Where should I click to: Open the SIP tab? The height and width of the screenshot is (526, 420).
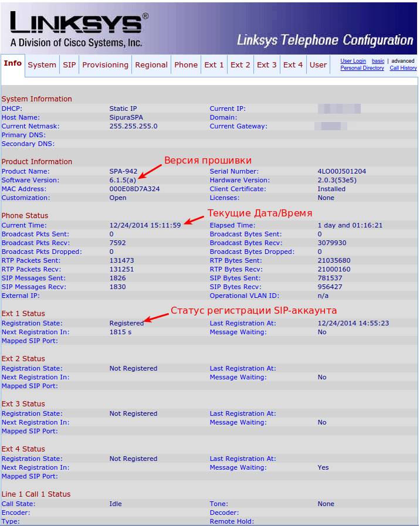(69, 65)
